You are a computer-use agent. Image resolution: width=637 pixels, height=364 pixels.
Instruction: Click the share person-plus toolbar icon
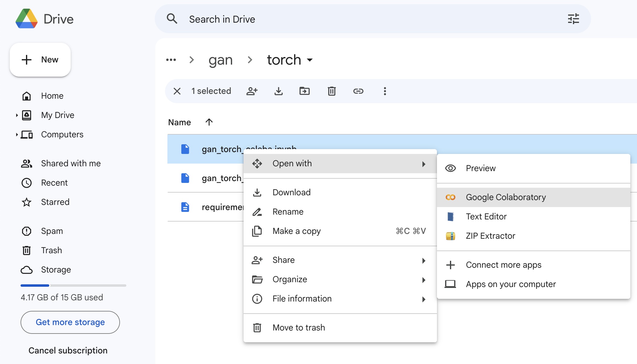click(252, 91)
